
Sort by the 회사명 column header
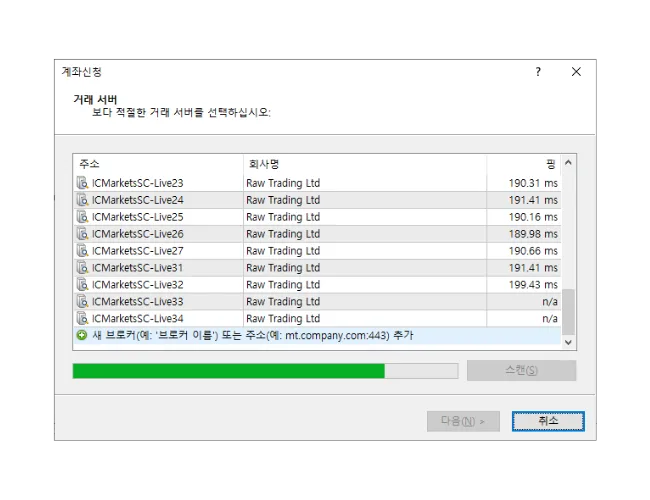click(365, 164)
